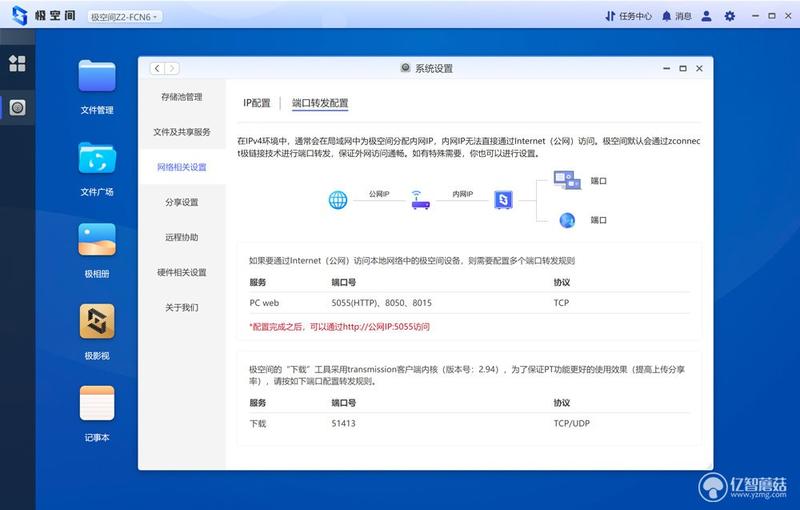Open 远程协助 in sidebar
Image resolution: width=800 pixels, height=510 pixels.
click(x=182, y=238)
